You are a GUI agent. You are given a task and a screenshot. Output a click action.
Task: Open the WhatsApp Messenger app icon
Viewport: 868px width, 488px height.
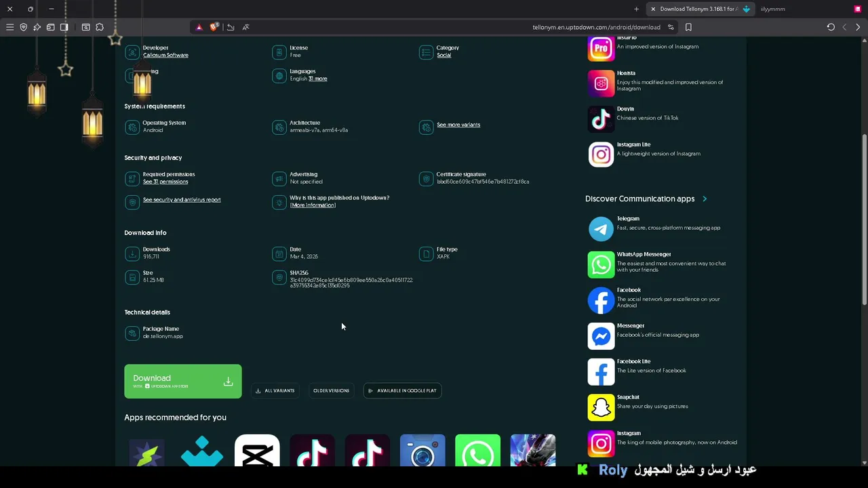tap(601, 265)
